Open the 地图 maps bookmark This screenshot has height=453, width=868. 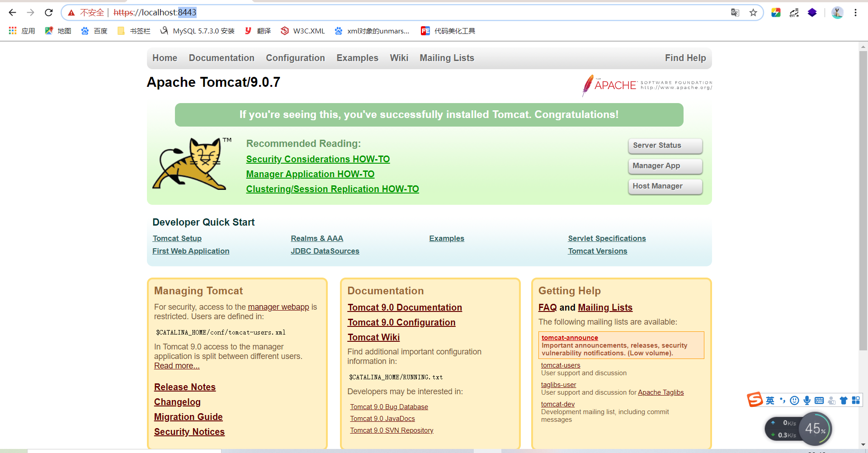pyautogui.click(x=58, y=31)
